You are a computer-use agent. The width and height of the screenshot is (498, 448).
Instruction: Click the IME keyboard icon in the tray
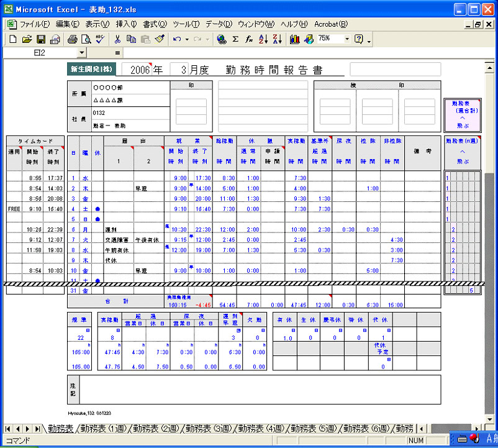462,439
